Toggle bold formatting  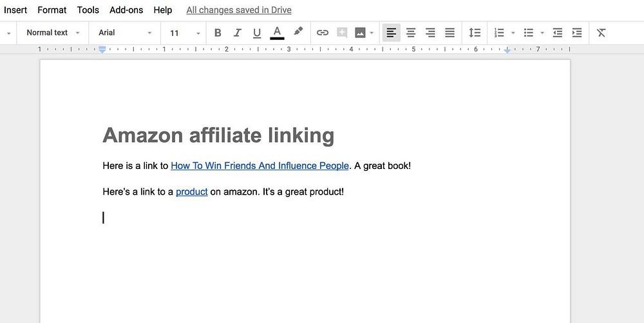pyautogui.click(x=218, y=33)
